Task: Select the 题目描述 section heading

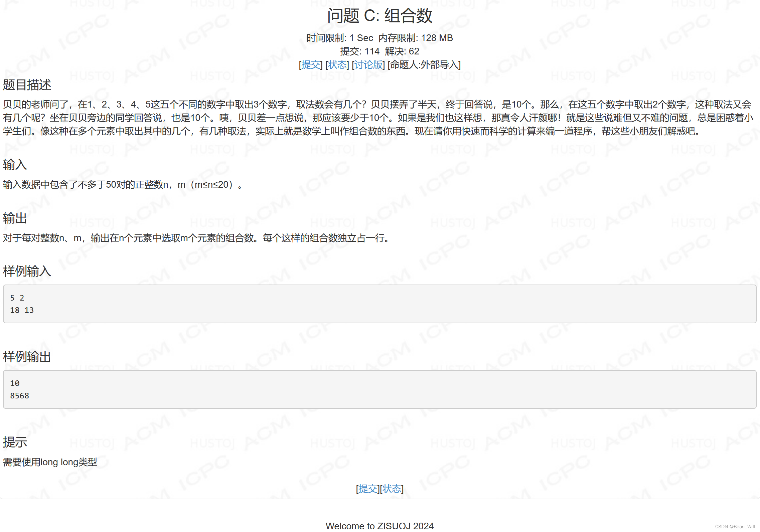Action: coord(27,85)
